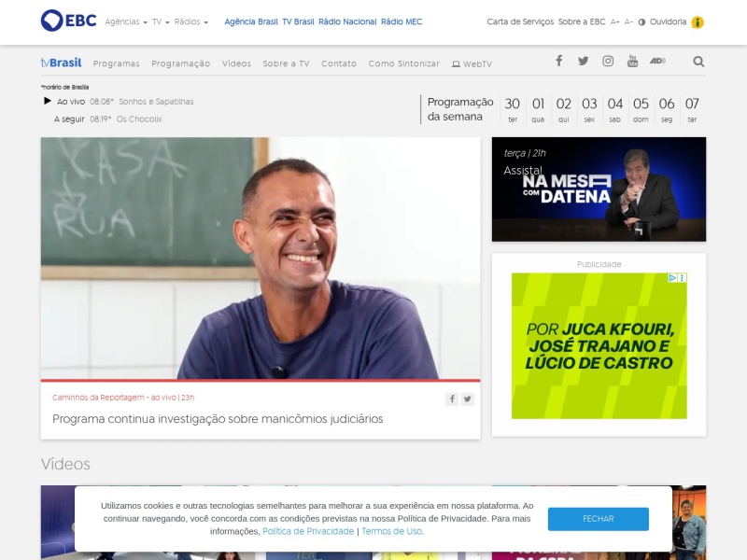747x560 pixels.
Task: Select day 01 qua in schedule
Action: click(538, 109)
